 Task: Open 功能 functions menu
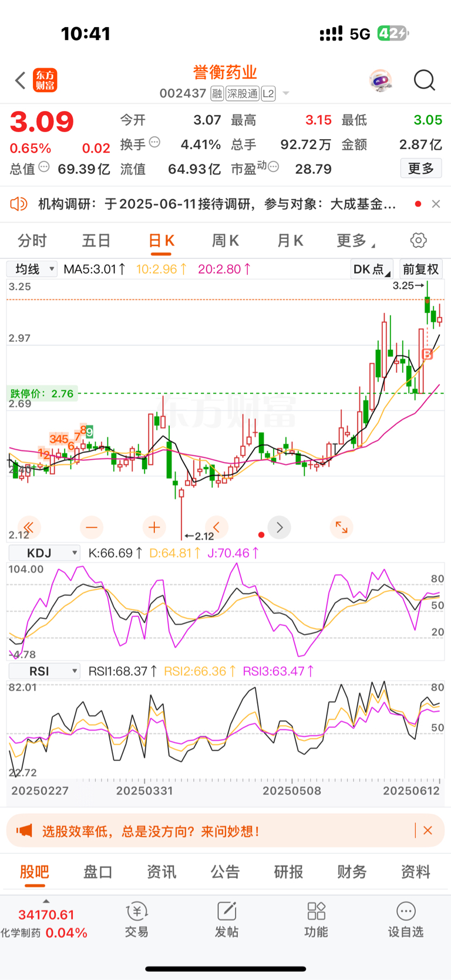pyautogui.click(x=316, y=920)
